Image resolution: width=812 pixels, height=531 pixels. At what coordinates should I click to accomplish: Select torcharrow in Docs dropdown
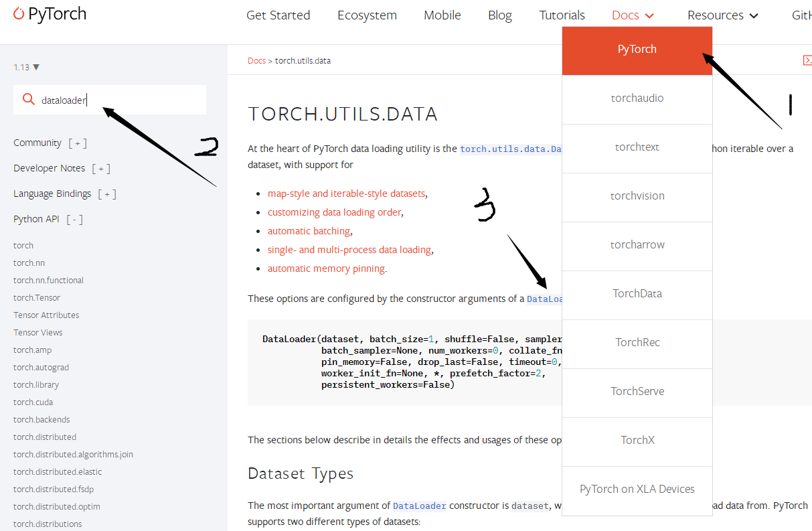[637, 246]
